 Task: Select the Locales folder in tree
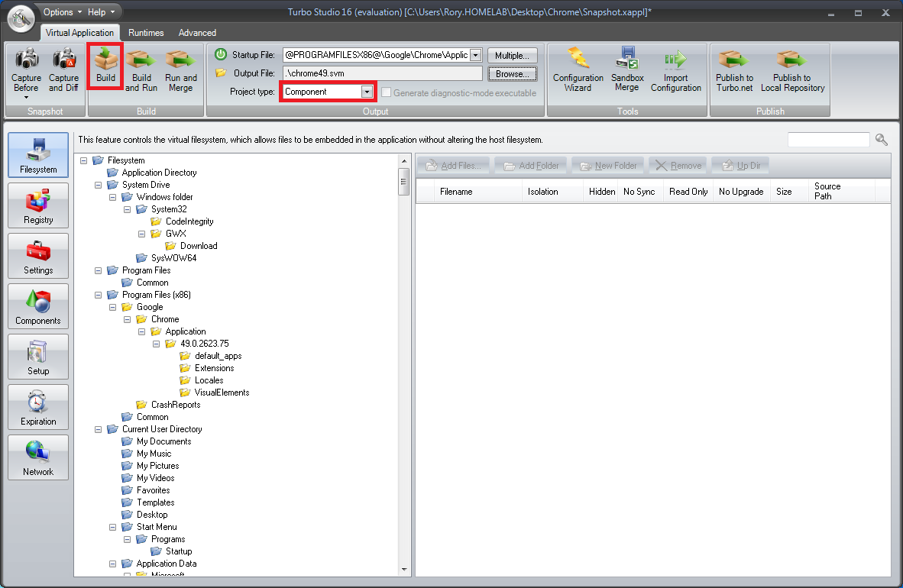(x=209, y=381)
